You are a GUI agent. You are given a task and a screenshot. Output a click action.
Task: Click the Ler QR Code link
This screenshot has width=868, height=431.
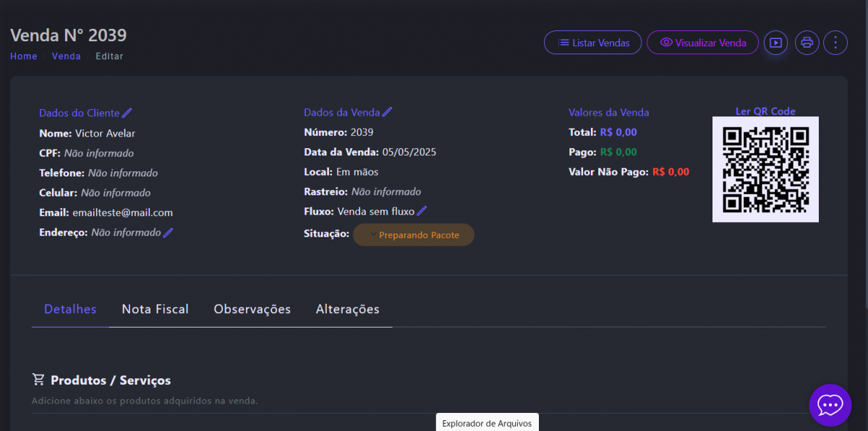[765, 111]
